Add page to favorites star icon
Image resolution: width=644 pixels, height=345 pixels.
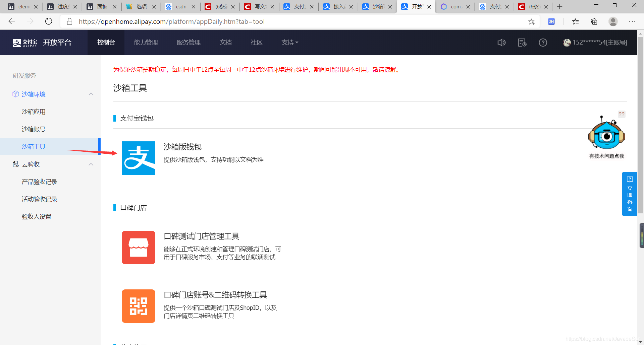coord(531,21)
